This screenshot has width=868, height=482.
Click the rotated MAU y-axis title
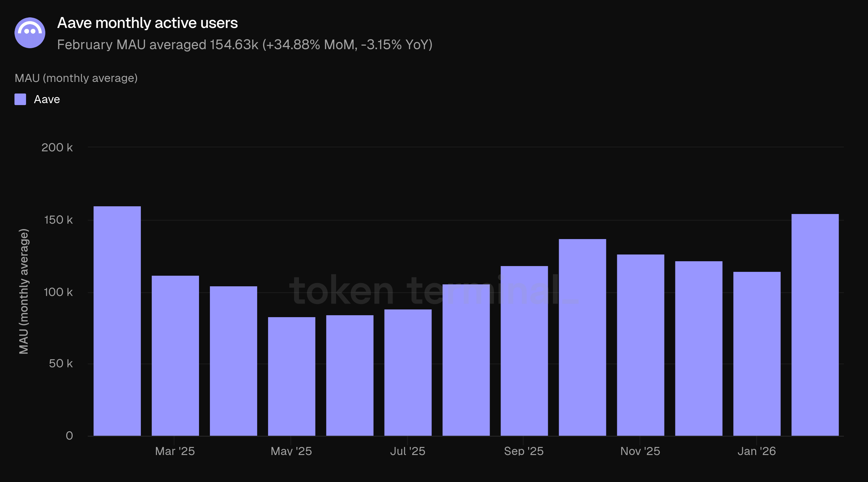coord(23,291)
